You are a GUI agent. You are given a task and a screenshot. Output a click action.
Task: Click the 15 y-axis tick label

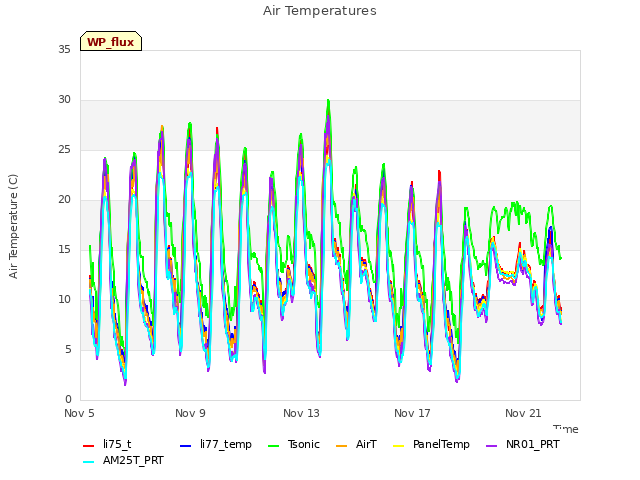click(x=64, y=250)
